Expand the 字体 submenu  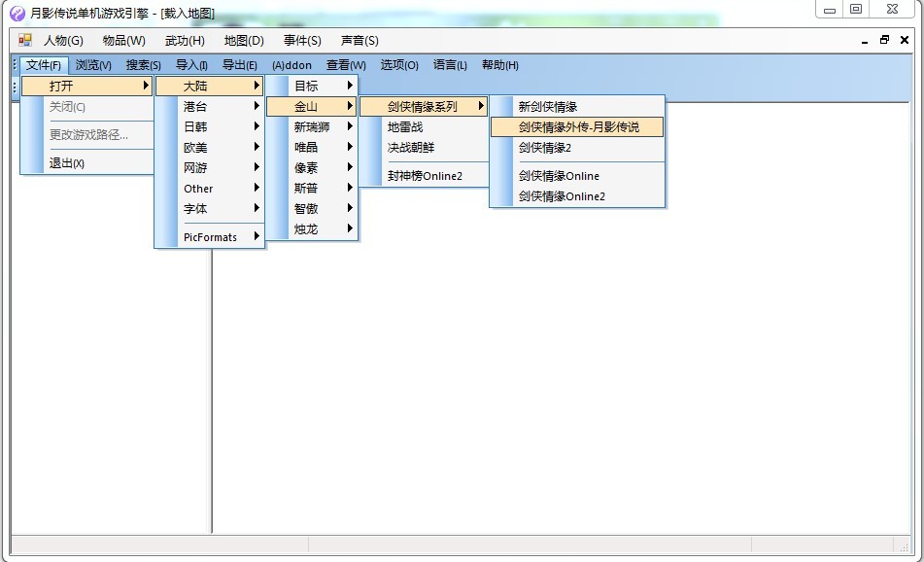coord(209,209)
